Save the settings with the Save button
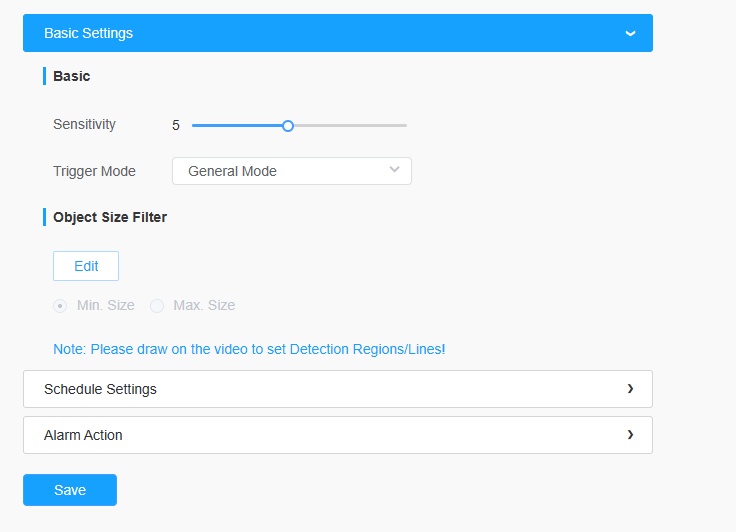 pyautogui.click(x=70, y=490)
